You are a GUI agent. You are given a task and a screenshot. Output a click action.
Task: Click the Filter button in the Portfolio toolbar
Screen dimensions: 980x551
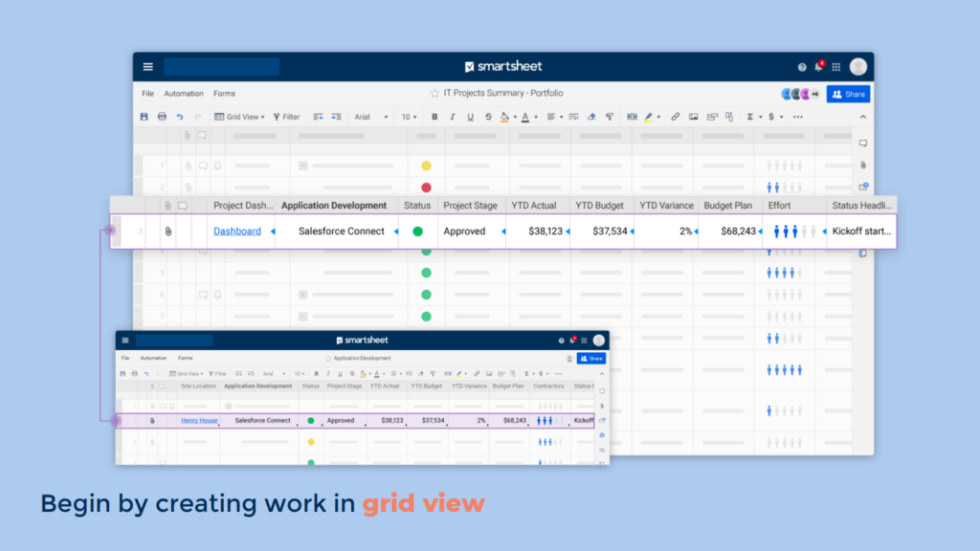[x=287, y=117]
